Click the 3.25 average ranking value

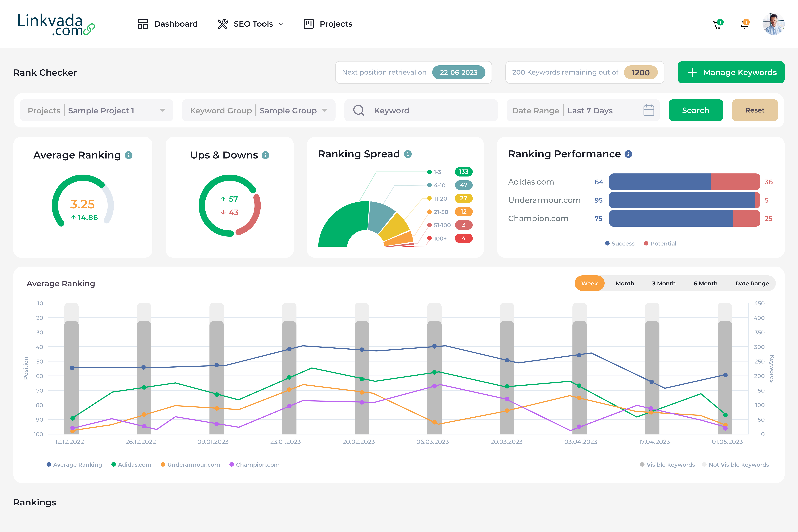click(x=82, y=204)
